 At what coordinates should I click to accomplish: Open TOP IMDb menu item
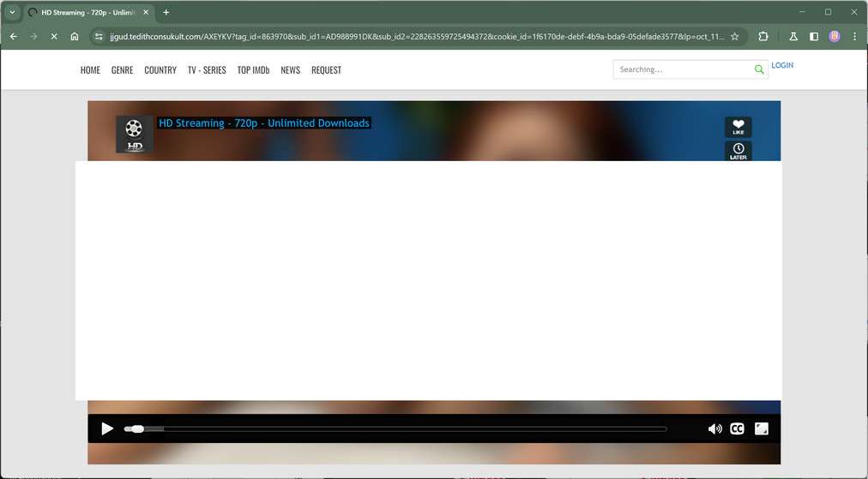(254, 69)
